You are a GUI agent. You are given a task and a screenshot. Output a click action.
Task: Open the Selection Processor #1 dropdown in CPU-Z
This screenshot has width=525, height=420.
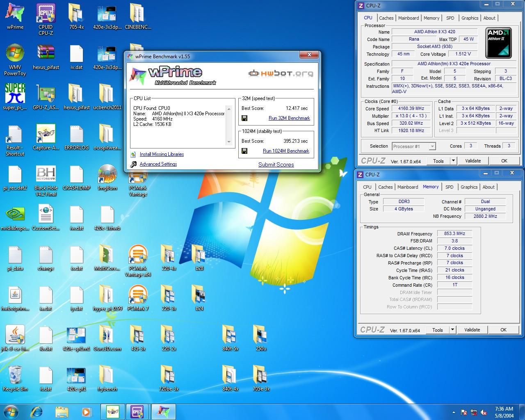(414, 146)
